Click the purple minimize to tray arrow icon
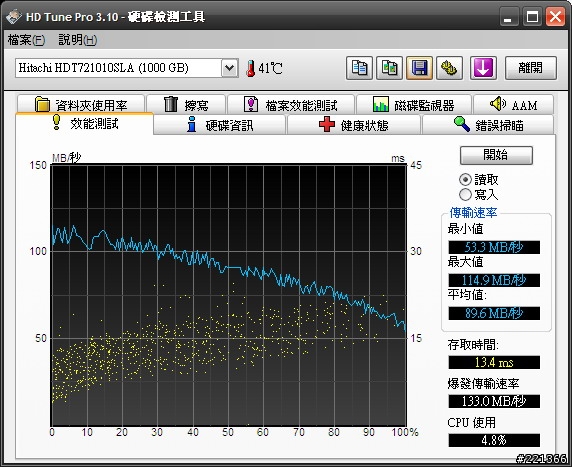The image size is (572, 467). tap(483, 68)
